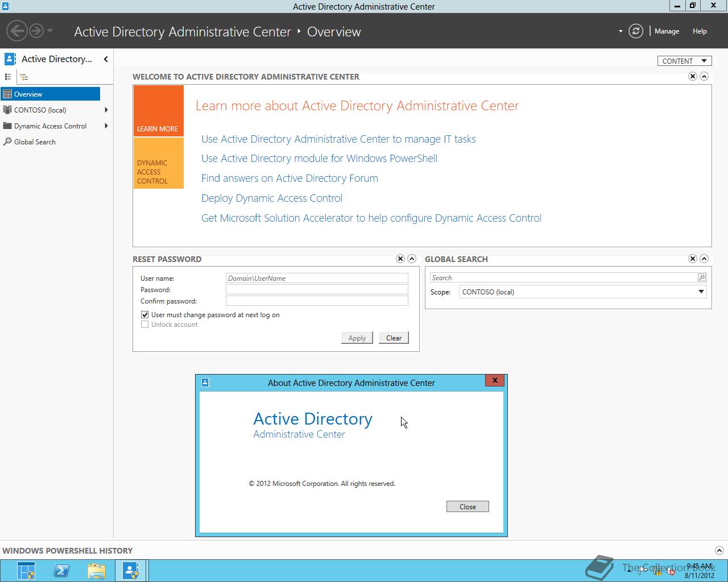
Task: Collapse the Reset Password tile
Action: click(x=412, y=259)
